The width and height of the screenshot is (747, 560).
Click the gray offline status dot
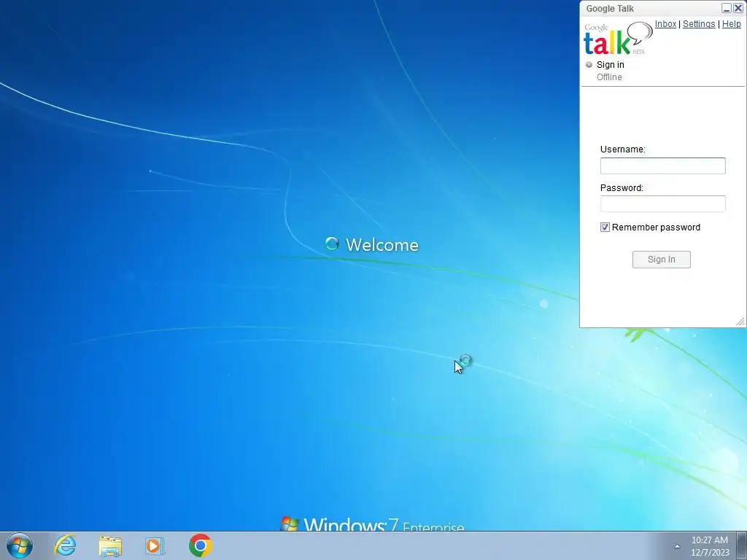click(x=589, y=64)
